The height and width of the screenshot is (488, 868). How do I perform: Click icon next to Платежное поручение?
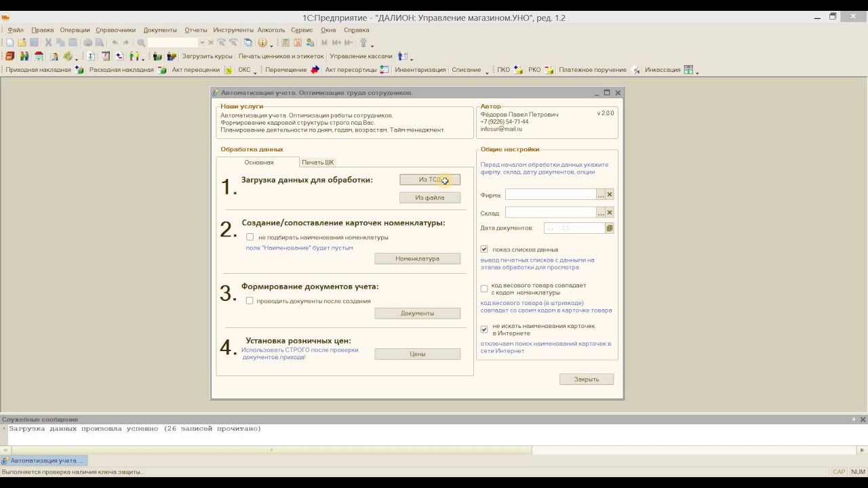[x=635, y=70]
